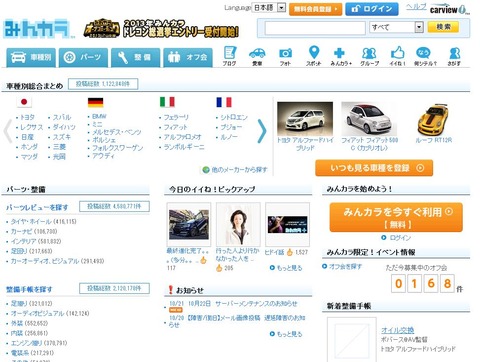The image size is (480, 362).
Task: Click 他のメーカーから探す link
Action: [239, 170]
